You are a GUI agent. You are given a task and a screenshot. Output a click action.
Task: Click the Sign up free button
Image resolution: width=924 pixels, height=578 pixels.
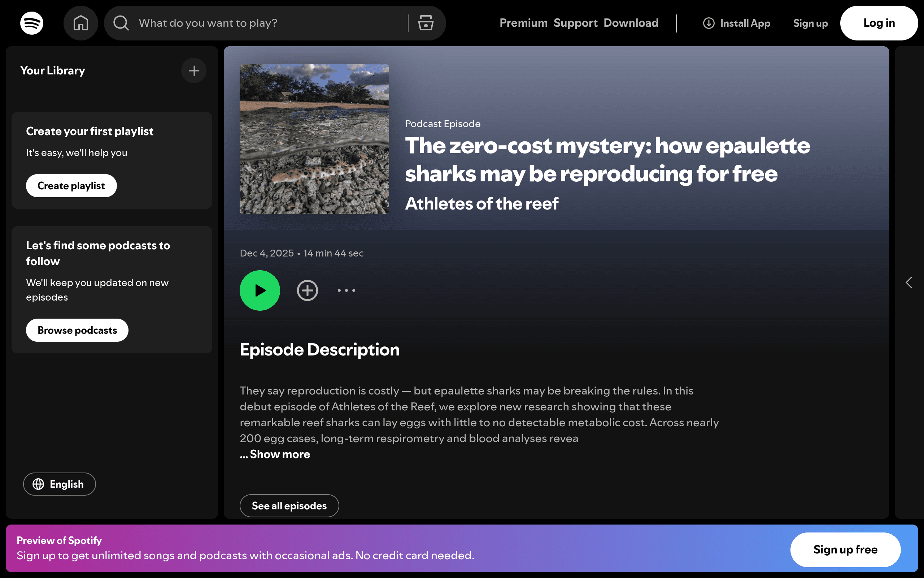(x=845, y=550)
